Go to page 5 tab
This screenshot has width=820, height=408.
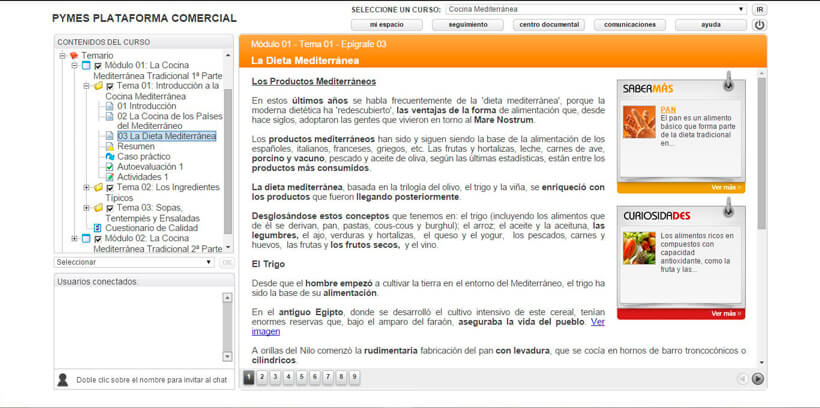click(x=301, y=377)
